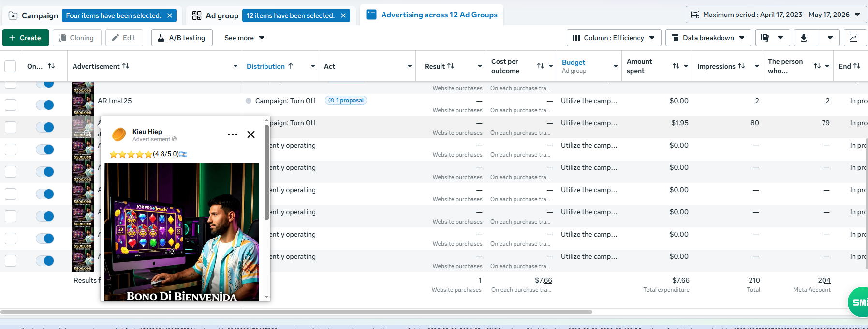The width and height of the screenshot is (868, 329).
Task: Click the $1.95 amount spent cell
Action: (680, 123)
